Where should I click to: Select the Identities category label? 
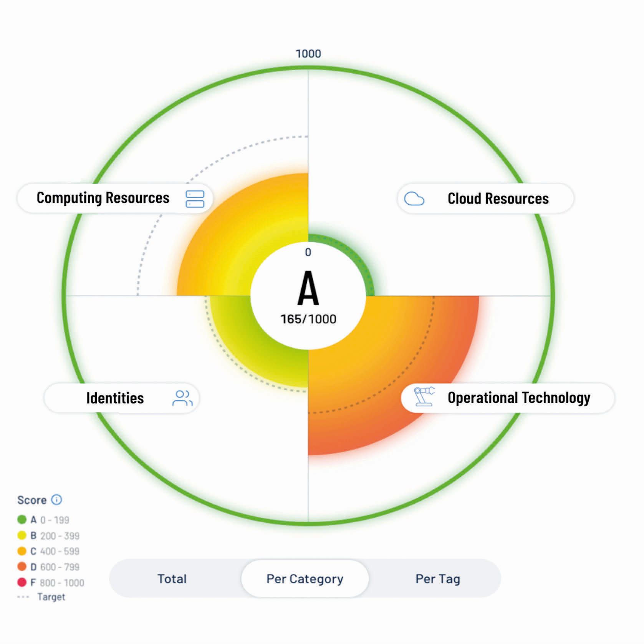115,398
